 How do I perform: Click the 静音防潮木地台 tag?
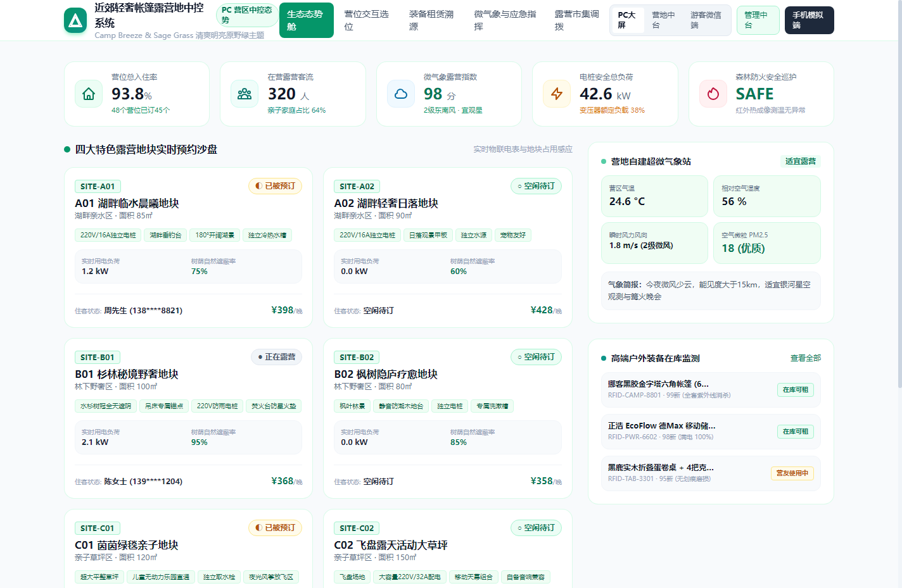pos(401,406)
